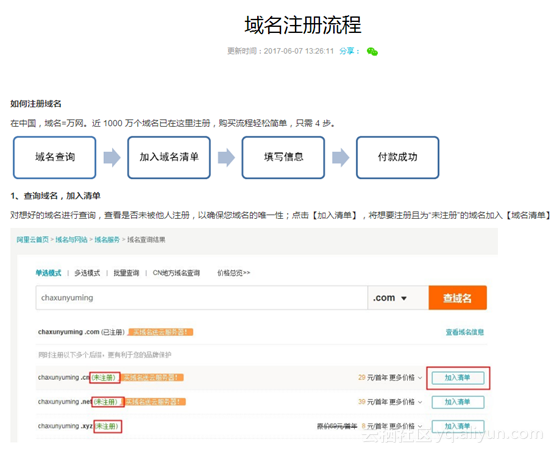The width and height of the screenshot is (554, 454).
Task: Click the 更新时间 2017-06-07 timestamp text
Action: click(x=281, y=51)
